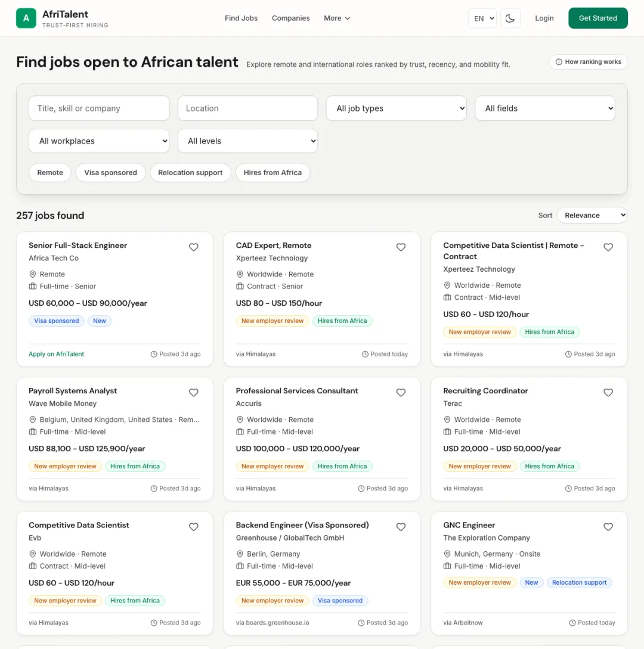This screenshot has width=644, height=649.
Task: Click location pin on Professional Services Consultant card
Action: point(240,420)
